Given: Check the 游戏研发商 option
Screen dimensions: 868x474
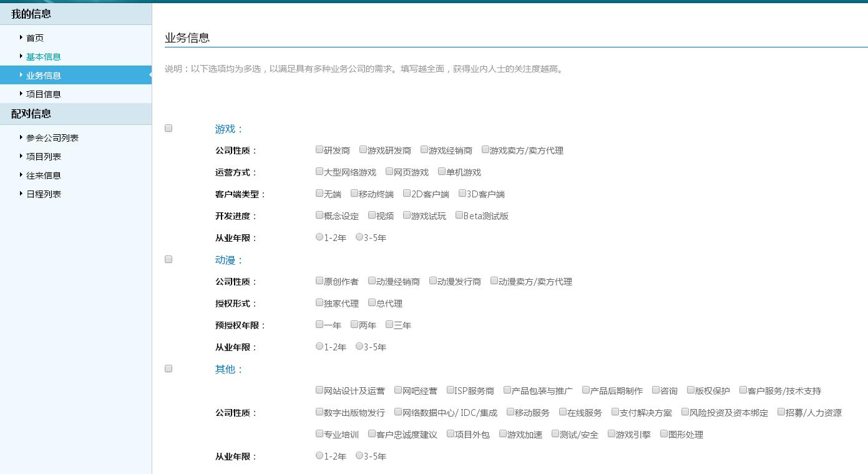Looking at the screenshot, I should (x=363, y=149).
